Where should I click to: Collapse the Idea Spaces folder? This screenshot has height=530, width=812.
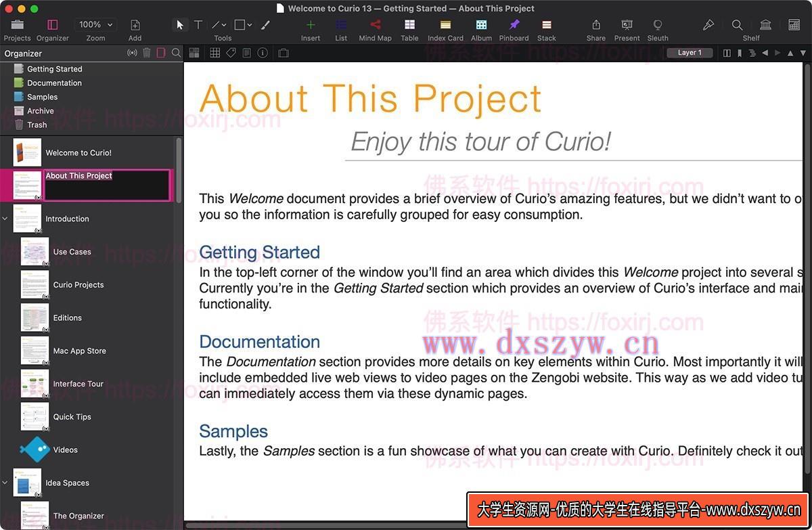click(5, 483)
